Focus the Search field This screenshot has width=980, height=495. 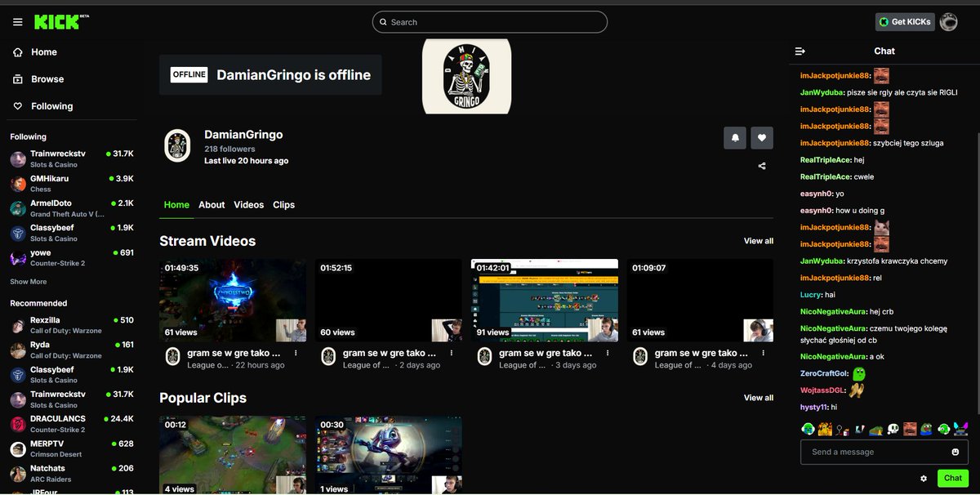click(490, 22)
